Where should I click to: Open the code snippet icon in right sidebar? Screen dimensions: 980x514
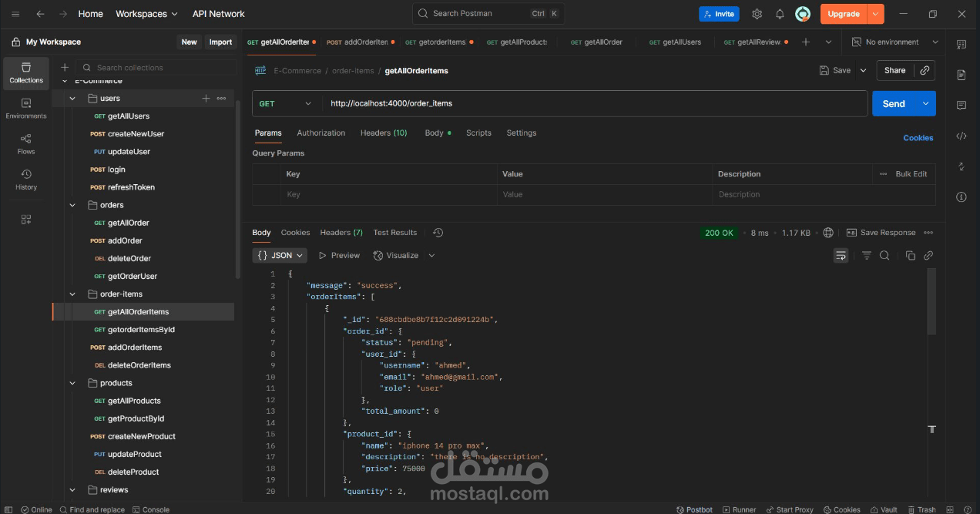[961, 136]
